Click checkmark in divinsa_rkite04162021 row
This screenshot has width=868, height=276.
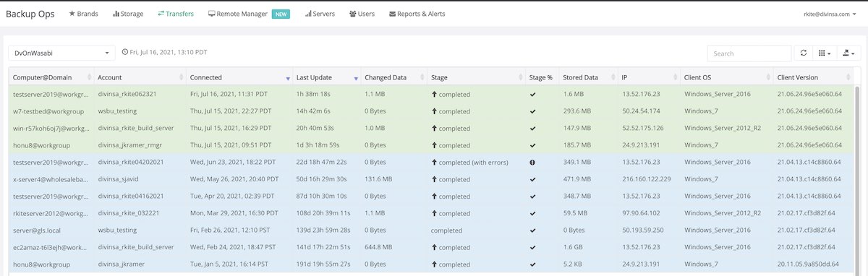[x=533, y=197]
